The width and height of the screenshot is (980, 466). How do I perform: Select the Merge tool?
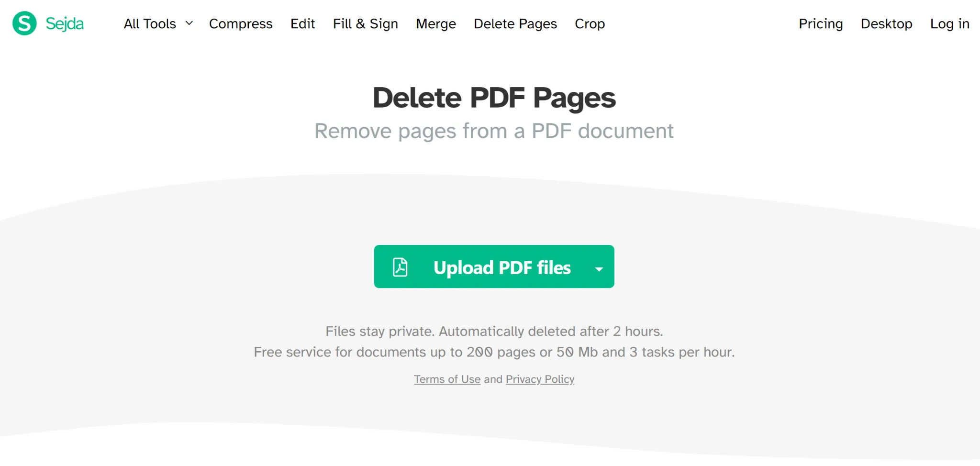(435, 24)
